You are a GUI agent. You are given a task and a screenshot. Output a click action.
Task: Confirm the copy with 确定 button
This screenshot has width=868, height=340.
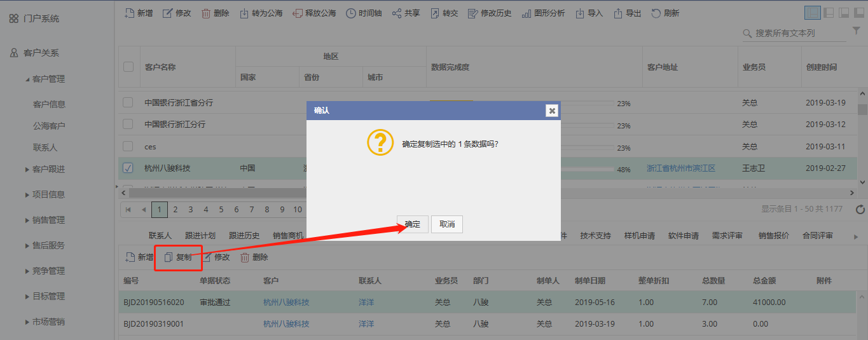tap(413, 224)
